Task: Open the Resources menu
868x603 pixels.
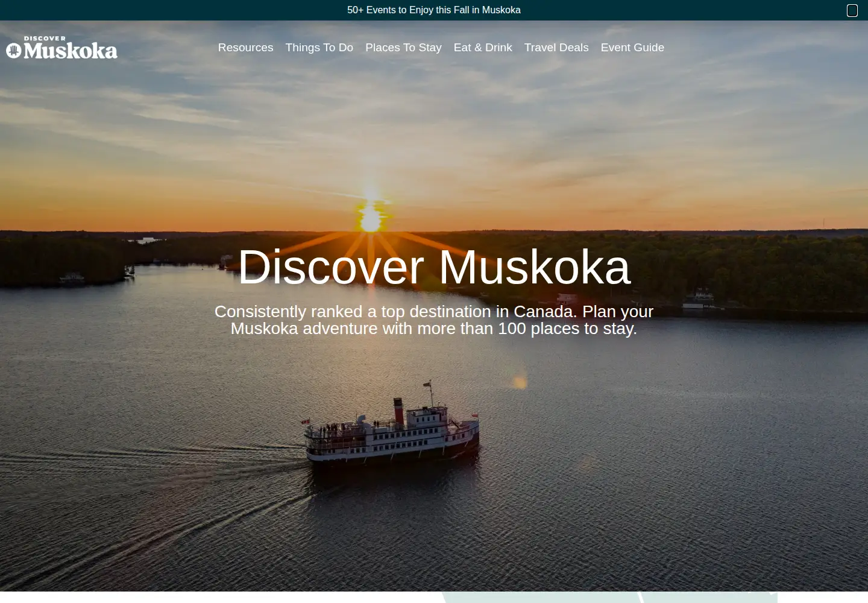Action: 245,48
